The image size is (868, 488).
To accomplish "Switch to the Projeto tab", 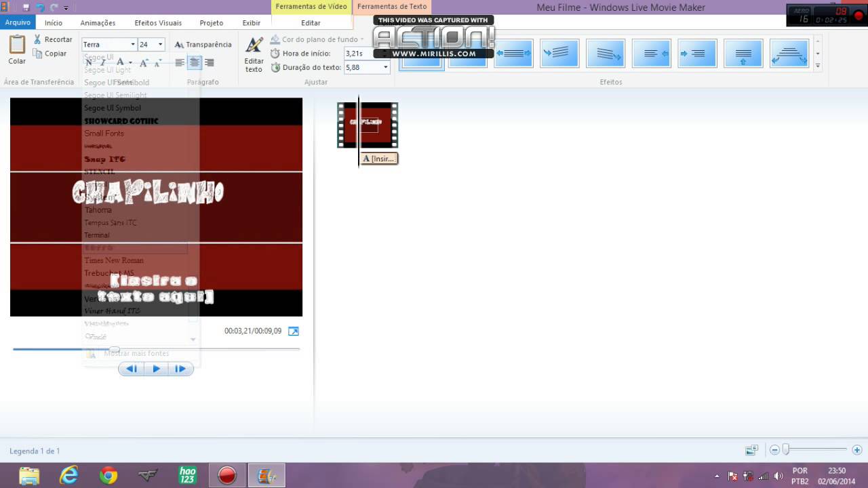I will [x=212, y=22].
